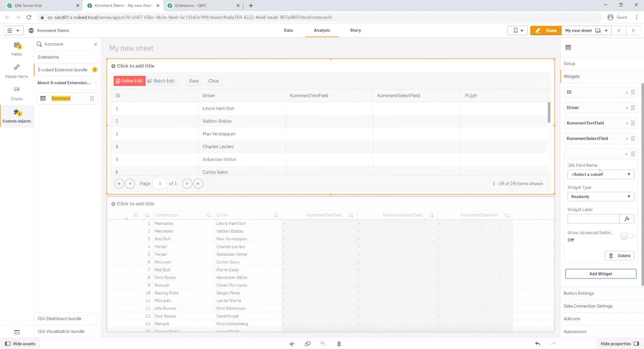Turn on Show Advanced Settings

click(627, 235)
